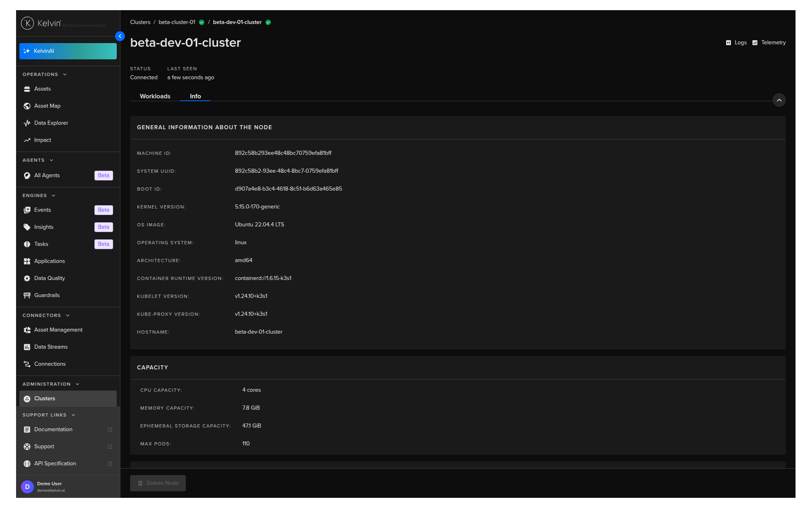This screenshot has width=812, height=508.
Task: Click the Data Streams icon
Action: [x=27, y=347]
